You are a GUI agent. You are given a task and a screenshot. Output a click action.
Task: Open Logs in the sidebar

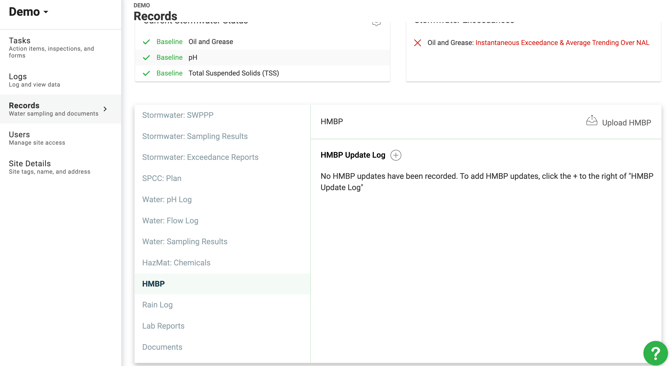coord(61,80)
